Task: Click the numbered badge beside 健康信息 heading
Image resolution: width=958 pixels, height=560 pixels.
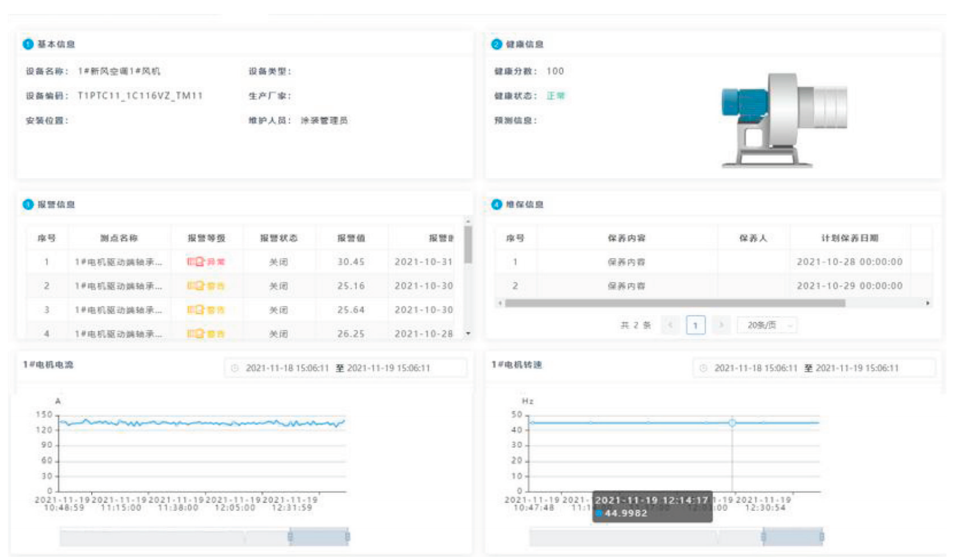Action: (497, 44)
